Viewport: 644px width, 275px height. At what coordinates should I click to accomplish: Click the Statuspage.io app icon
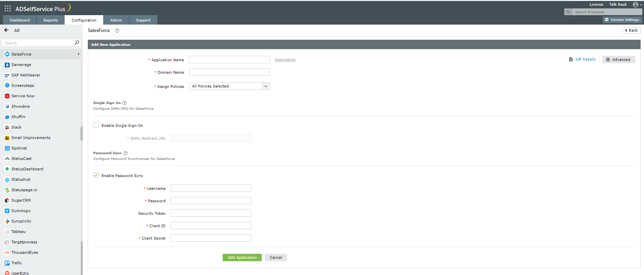point(7,190)
